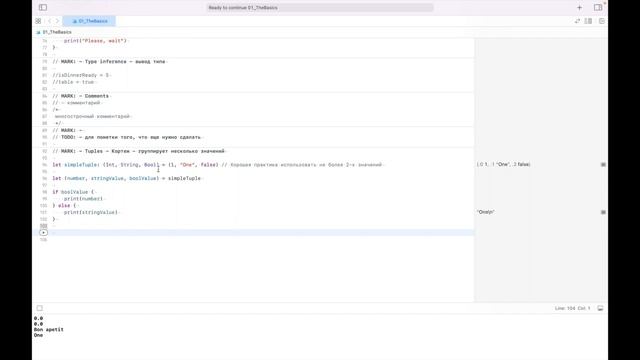Open the related items grid icon
This screenshot has width=640, height=360.
[38, 21]
